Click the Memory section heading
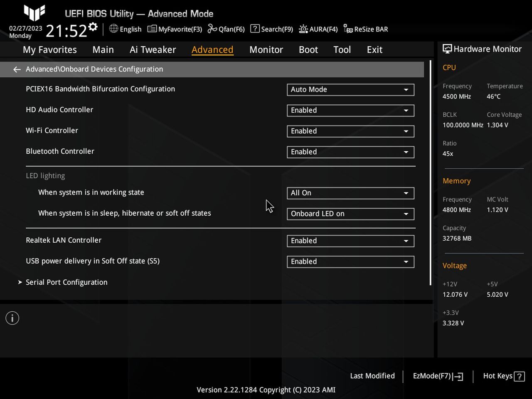The image size is (532, 399). [x=457, y=181]
